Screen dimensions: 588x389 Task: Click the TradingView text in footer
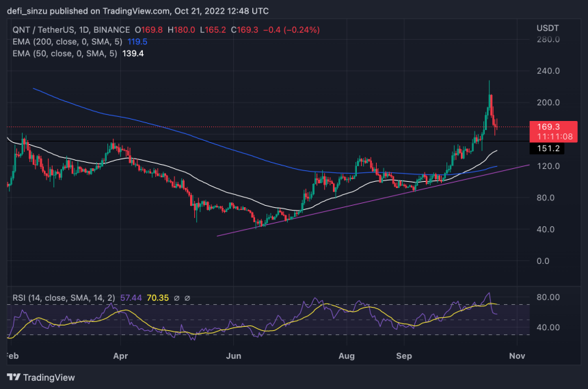coord(49,377)
